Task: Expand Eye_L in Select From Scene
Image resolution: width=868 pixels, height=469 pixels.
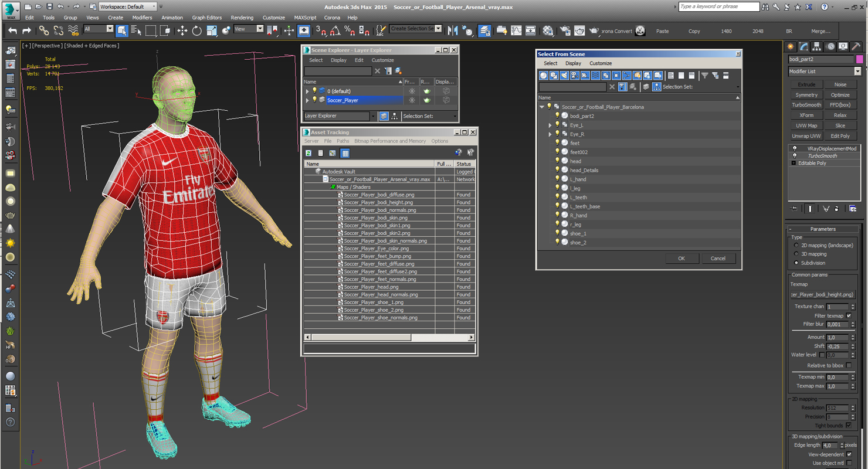Action: [x=550, y=125]
